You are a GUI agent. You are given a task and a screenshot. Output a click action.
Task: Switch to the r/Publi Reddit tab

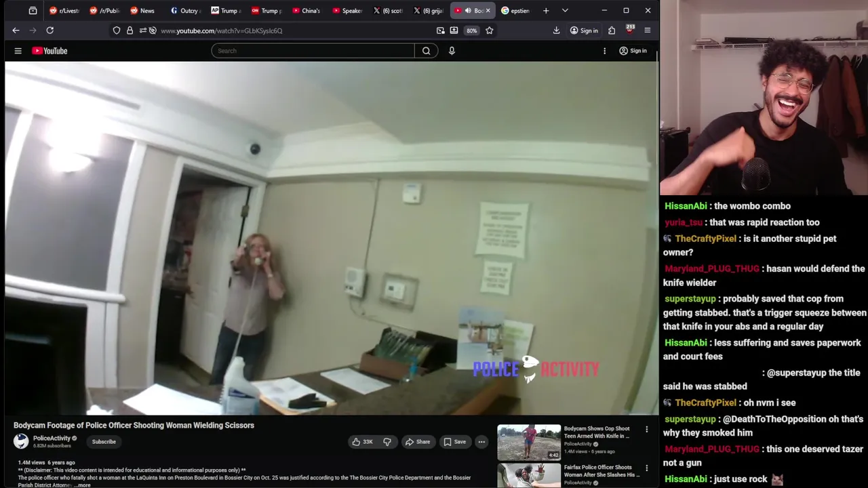[x=104, y=11]
